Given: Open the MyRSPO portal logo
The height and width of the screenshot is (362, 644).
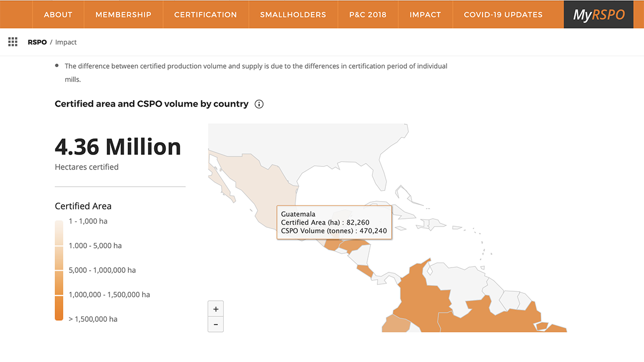Looking at the screenshot, I should (598, 14).
